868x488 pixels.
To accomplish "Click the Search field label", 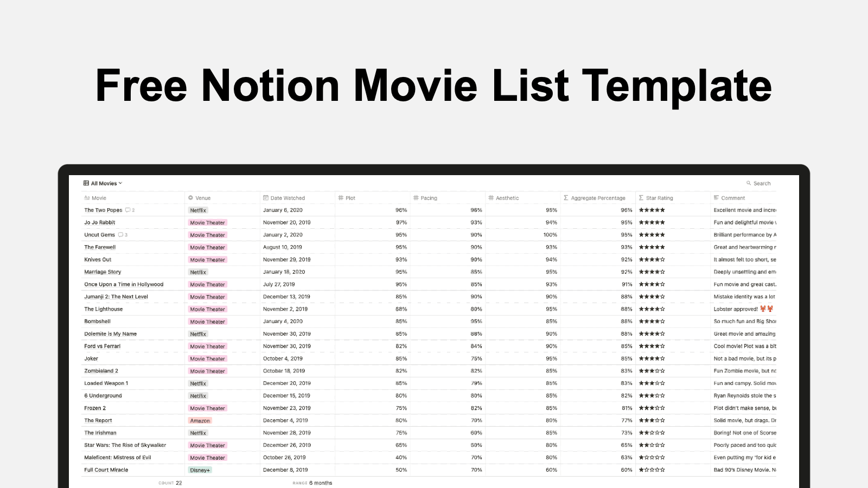I will click(x=762, y=183).
